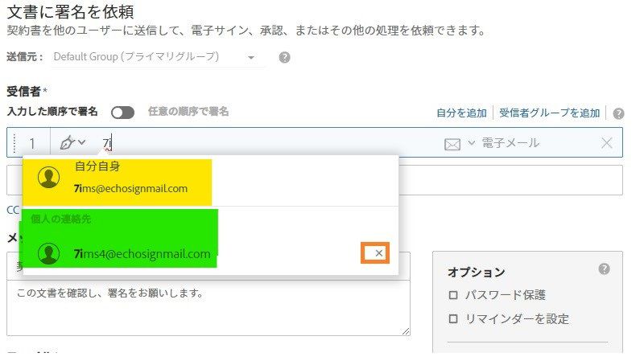This screenshot has height=361, width=644.
Task: Click avatar icon for 自分自身 suggestion
Action: (49, 178)
